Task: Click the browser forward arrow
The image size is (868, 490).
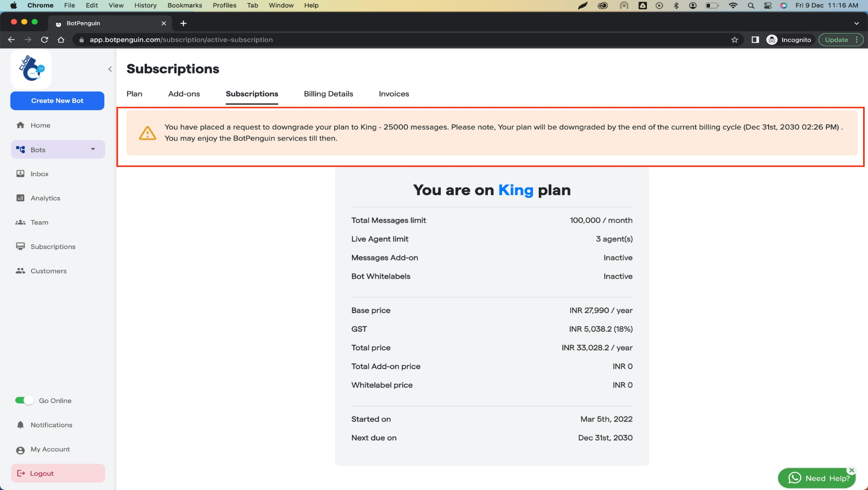Action: click(28, 40)
